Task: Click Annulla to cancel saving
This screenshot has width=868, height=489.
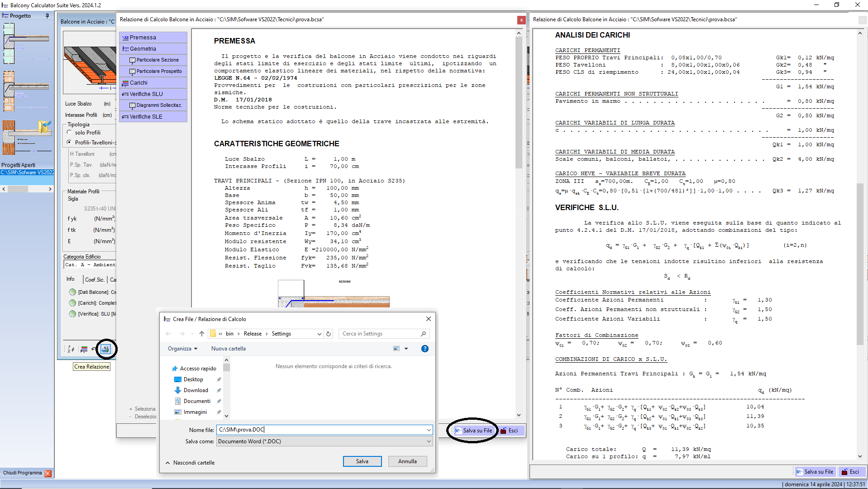Action: click(x=407, y=461)
